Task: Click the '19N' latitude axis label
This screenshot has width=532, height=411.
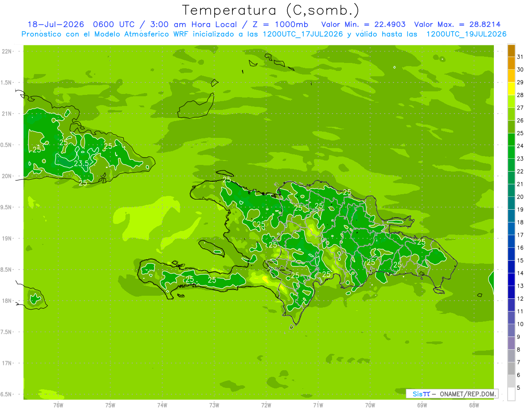Action: 7,239
